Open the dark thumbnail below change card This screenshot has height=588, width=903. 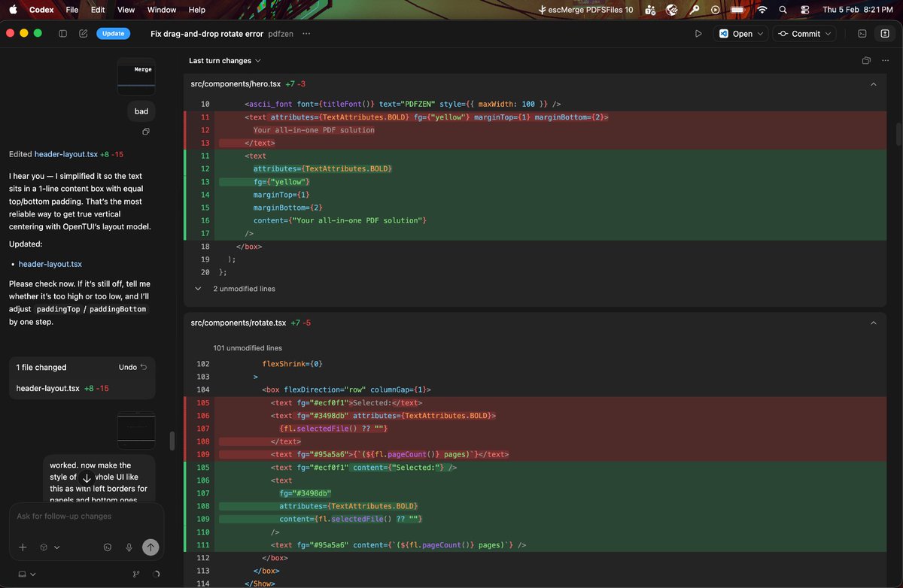(136, 430)
